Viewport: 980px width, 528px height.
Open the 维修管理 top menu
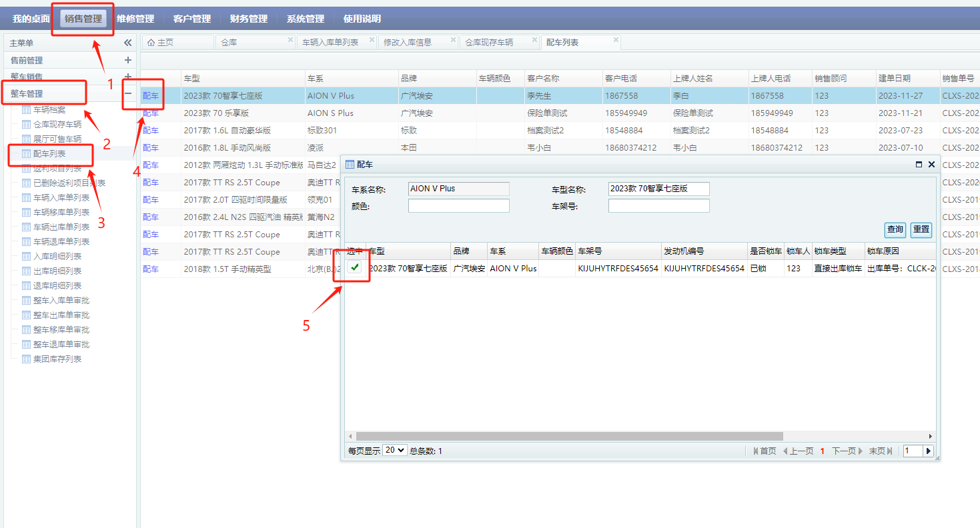click(135, 19)
